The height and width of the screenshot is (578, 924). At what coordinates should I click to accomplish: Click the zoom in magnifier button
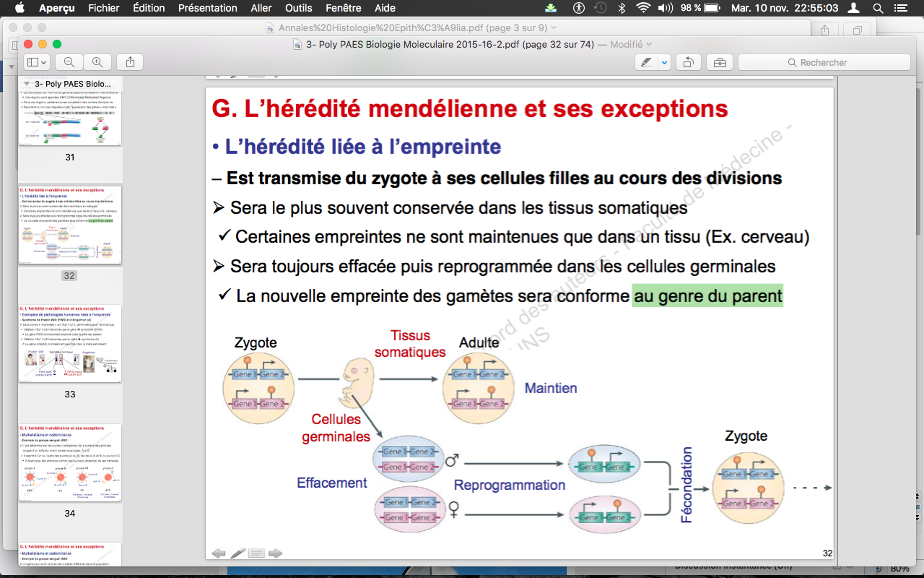(x=97, y=62)
